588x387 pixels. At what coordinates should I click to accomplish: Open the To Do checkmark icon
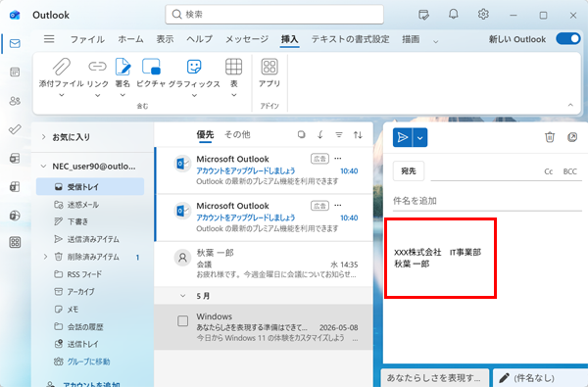[x=15, y=129]
